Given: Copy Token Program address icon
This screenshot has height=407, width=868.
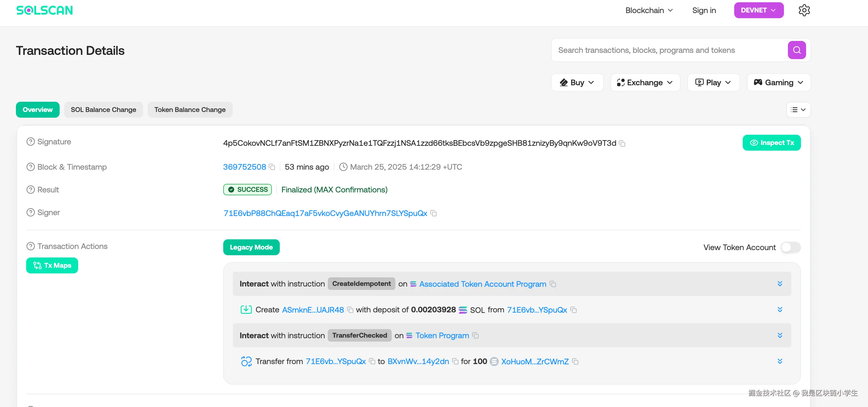Looking at the screenshot, I should tap(475, 336).
